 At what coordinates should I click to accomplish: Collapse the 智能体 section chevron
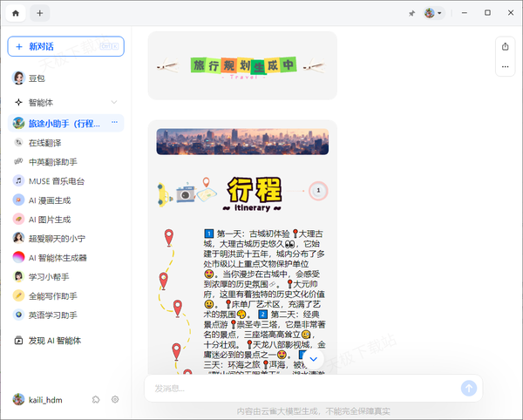[113, 102]
